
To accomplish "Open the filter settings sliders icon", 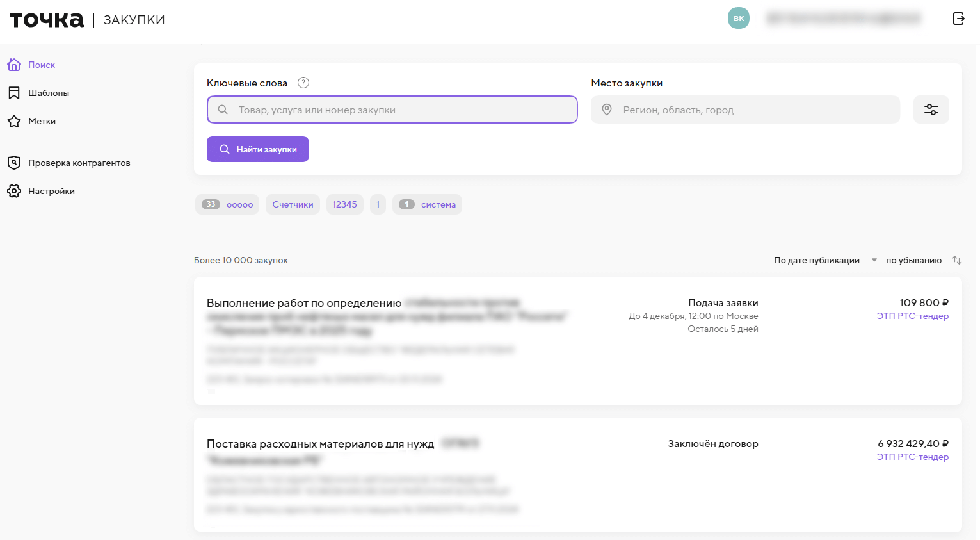I will (931, 110).
